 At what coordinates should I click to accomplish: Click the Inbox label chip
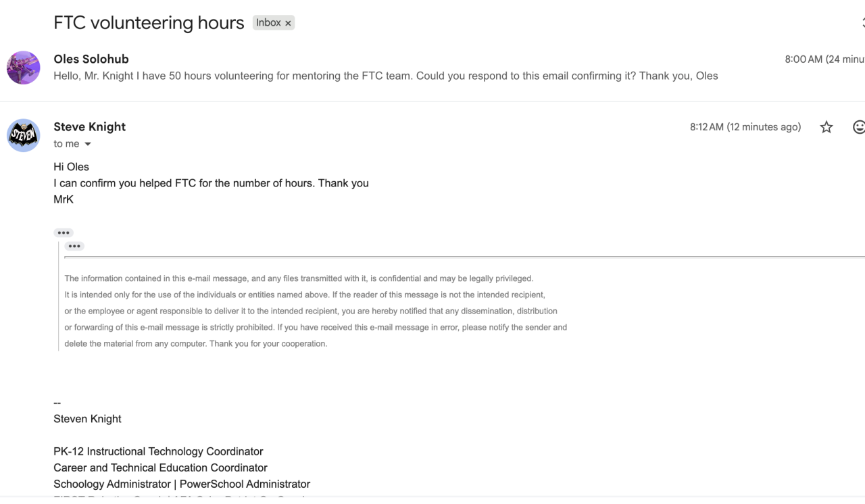tap(268, 23)
